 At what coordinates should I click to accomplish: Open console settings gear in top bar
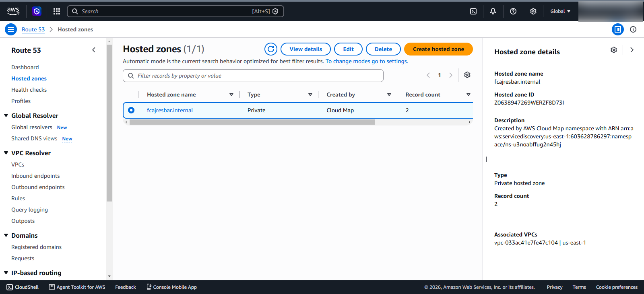[533, 11]
